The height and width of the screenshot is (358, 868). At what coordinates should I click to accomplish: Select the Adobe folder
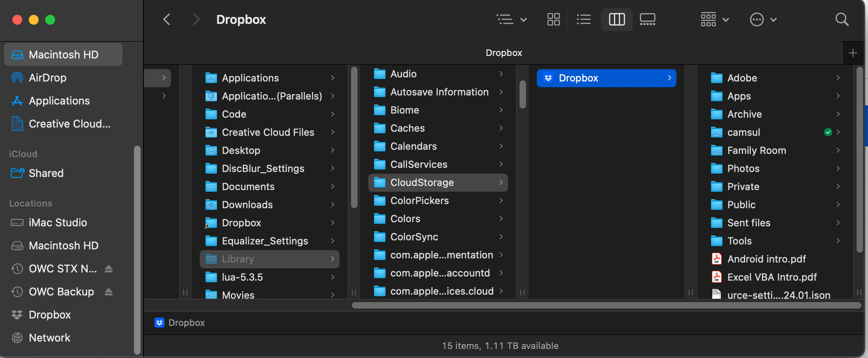coord(775,78)
